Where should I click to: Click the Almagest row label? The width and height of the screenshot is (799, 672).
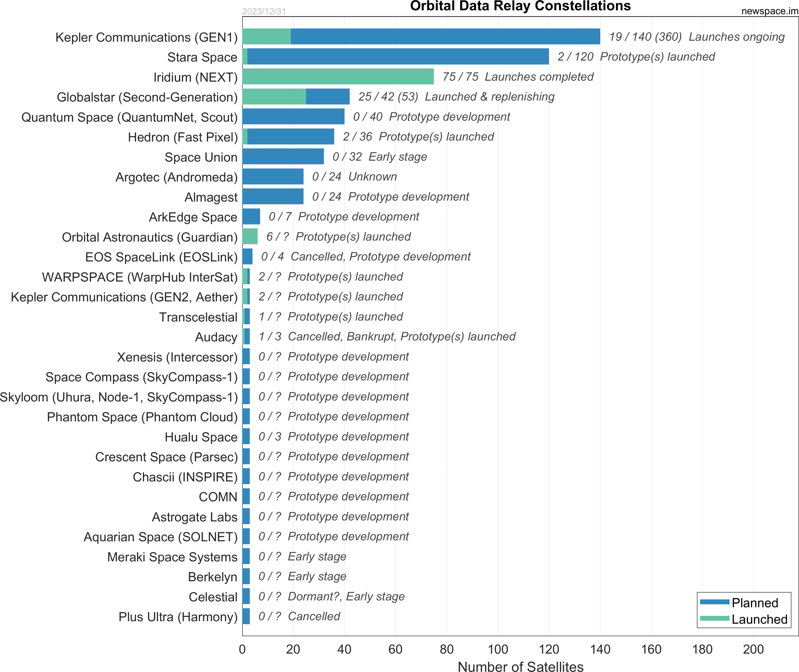pos(211,197)
